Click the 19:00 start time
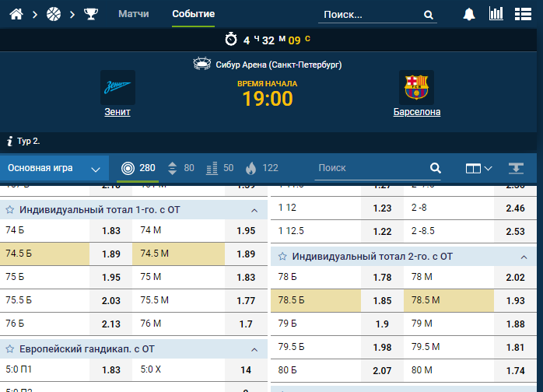Screen dimensions: 543x392 268,99
